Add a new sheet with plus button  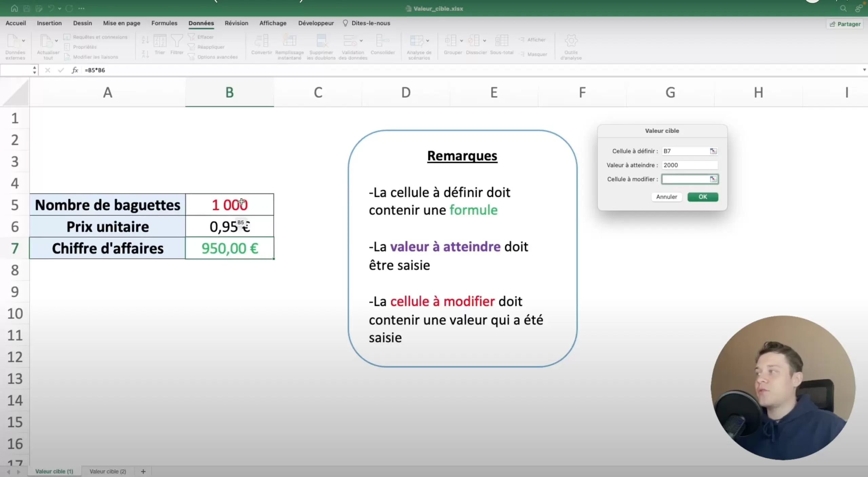click(143, 471)
